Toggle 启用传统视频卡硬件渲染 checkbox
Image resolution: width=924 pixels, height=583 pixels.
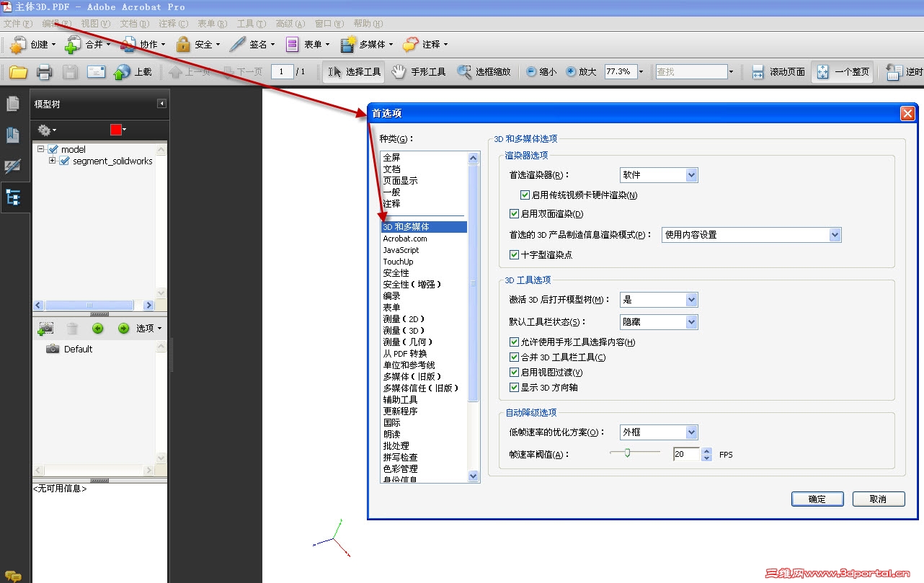point(525,195)
